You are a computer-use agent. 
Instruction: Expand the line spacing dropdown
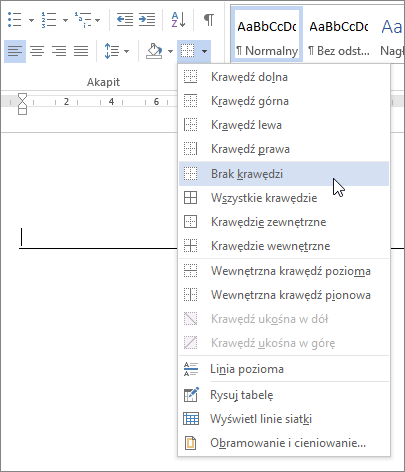pos(126,51)
